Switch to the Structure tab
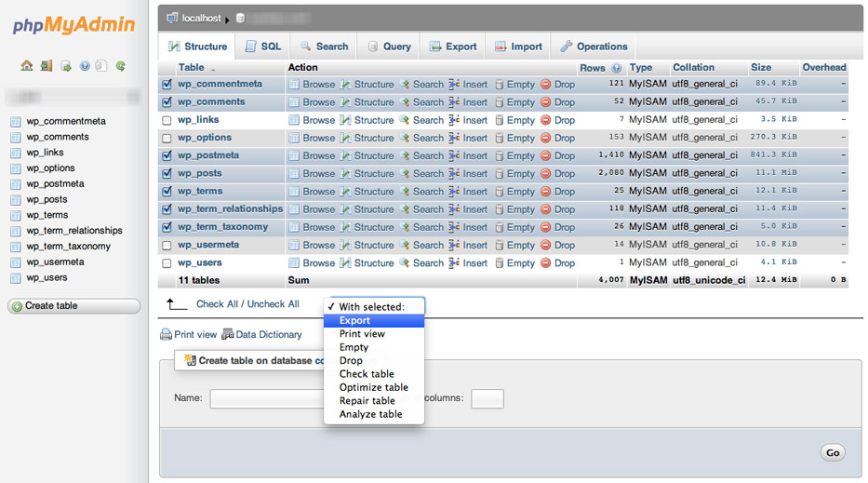 pos(197,47)
